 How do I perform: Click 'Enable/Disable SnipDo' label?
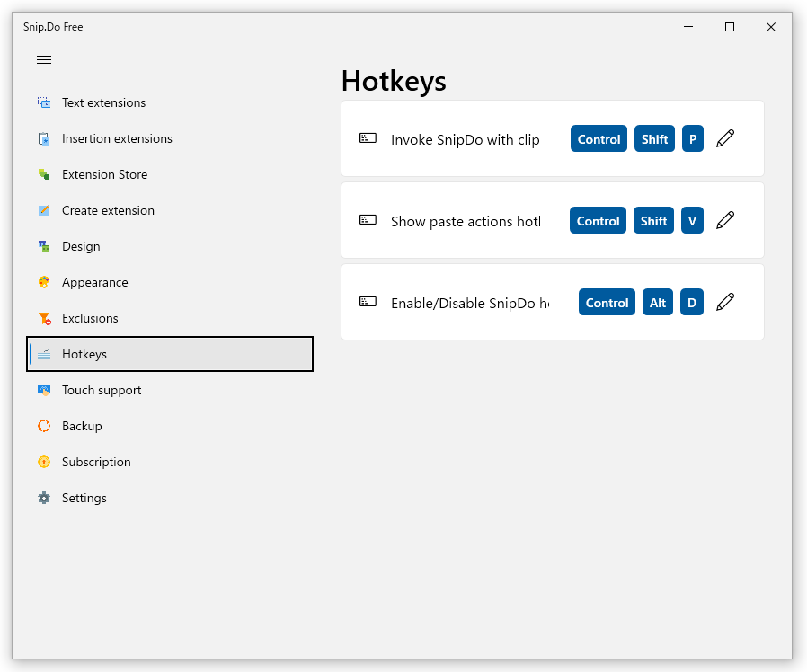tap(470, 303)
